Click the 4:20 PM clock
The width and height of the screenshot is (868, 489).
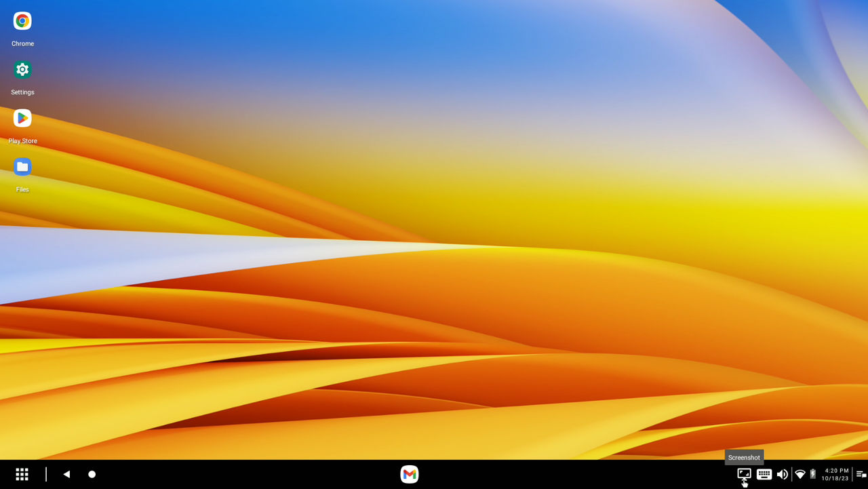[x=837, y=471]
